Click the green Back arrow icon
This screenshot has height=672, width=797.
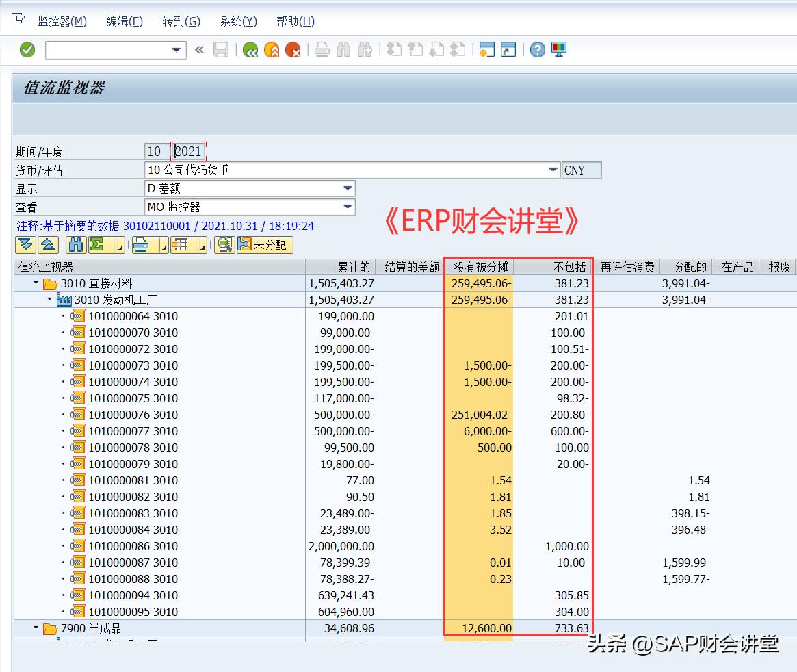coord(250,49)
